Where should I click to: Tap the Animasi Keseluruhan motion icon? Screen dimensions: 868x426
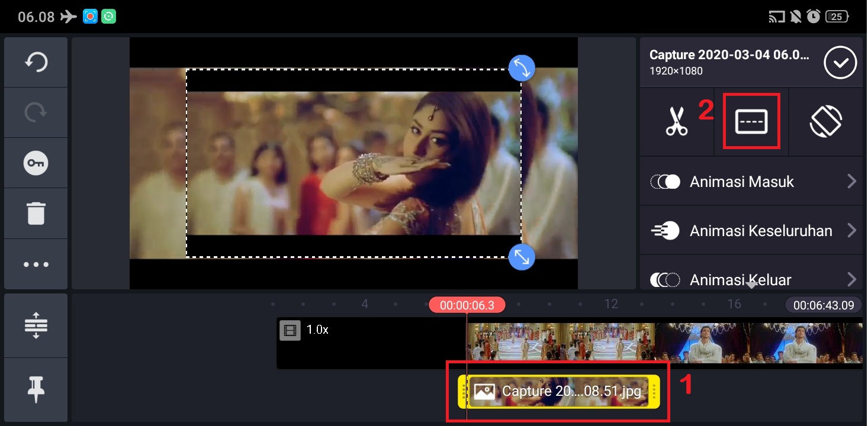point(666,231)
